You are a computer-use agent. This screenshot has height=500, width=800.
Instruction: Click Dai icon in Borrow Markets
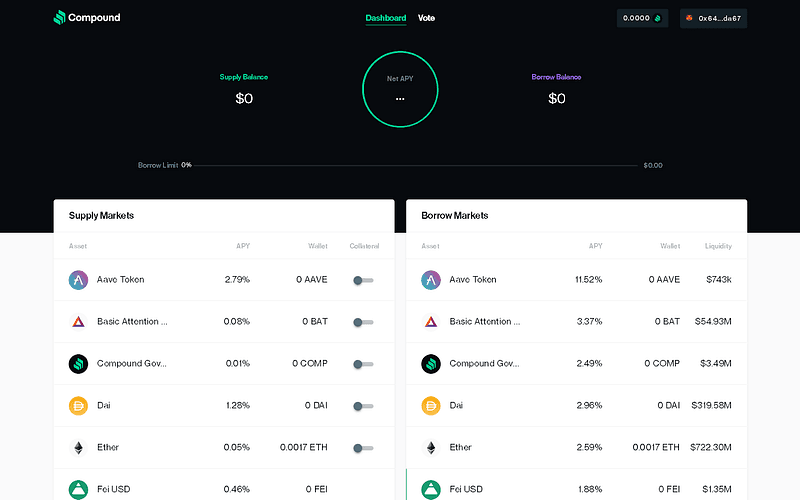click(431, 406)
